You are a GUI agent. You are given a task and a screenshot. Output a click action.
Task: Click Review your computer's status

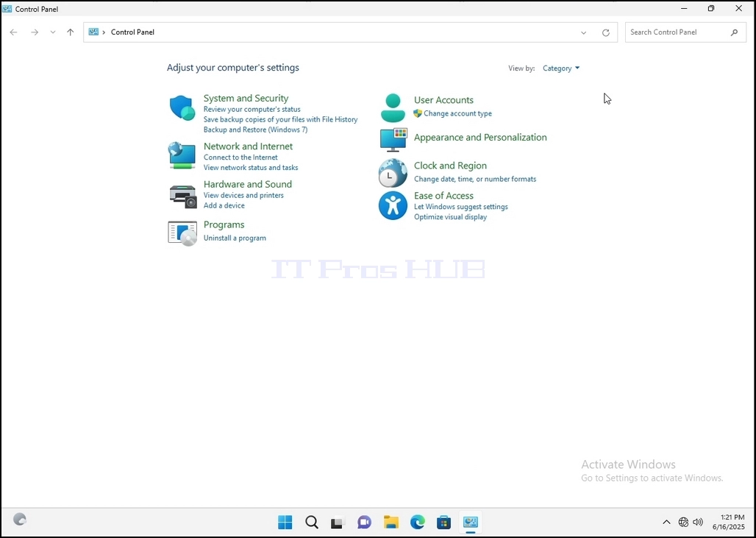pos(252,110)
